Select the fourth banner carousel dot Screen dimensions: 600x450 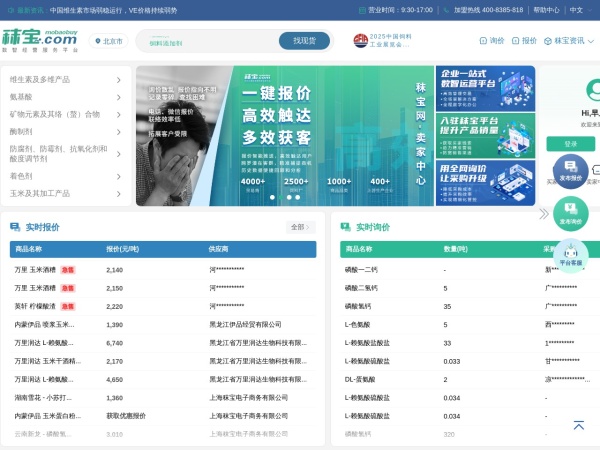pyautogui.click(x=298, y=197)
